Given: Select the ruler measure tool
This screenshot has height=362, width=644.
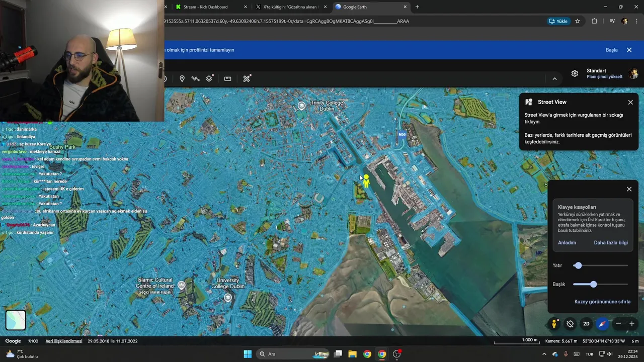Looking at the screenshot, I should click(228, 79).
